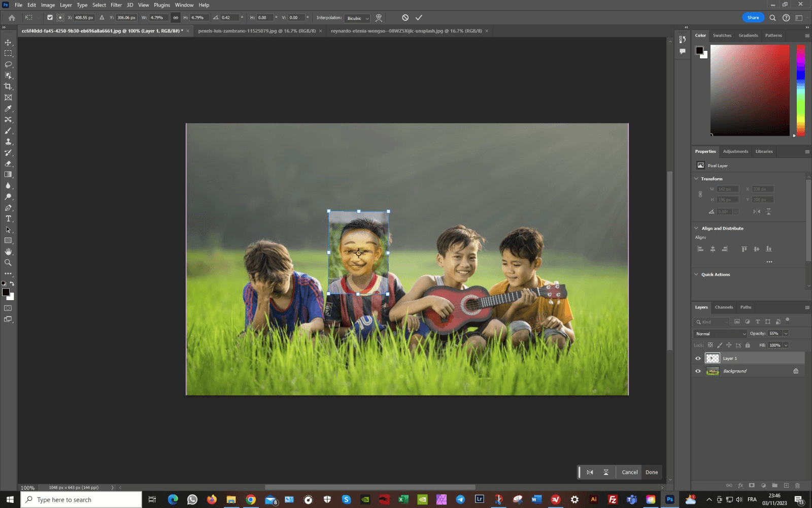Select the Pen tool
The width and height of the screenshot is (812, 508).
(8, 208)
